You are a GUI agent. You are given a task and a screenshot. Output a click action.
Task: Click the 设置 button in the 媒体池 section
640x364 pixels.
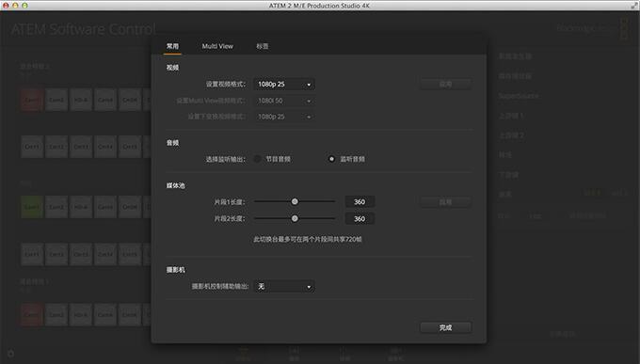tap(446, 201)
